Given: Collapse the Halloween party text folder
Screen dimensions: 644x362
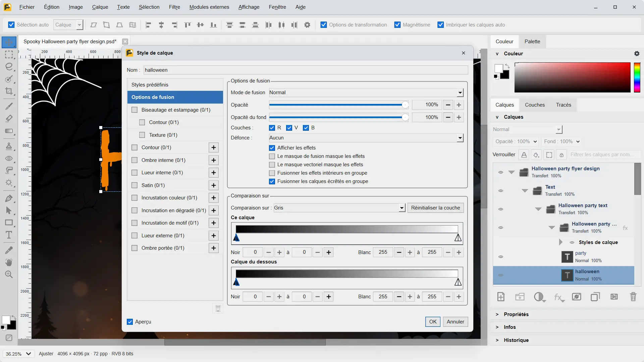Looking at the screenshot, I should pos(538,209).
